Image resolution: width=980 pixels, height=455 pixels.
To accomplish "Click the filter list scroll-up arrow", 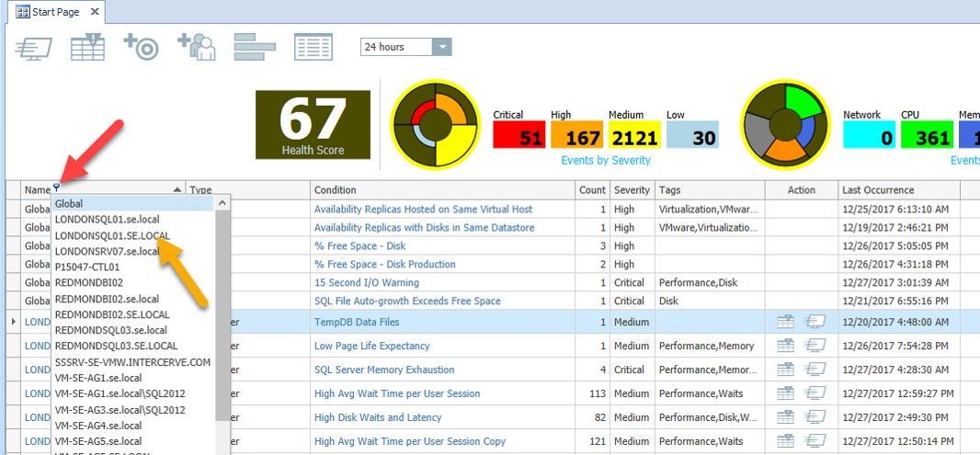I will 222,203.
